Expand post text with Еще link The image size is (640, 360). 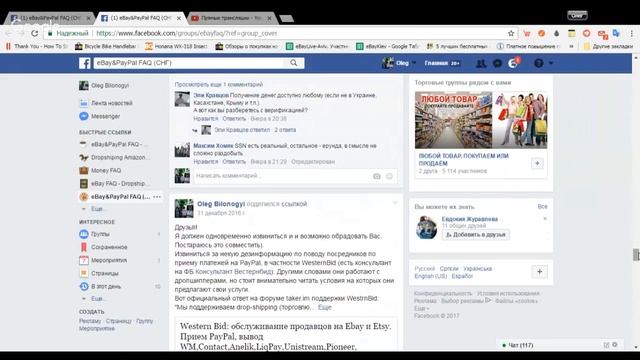325,307
